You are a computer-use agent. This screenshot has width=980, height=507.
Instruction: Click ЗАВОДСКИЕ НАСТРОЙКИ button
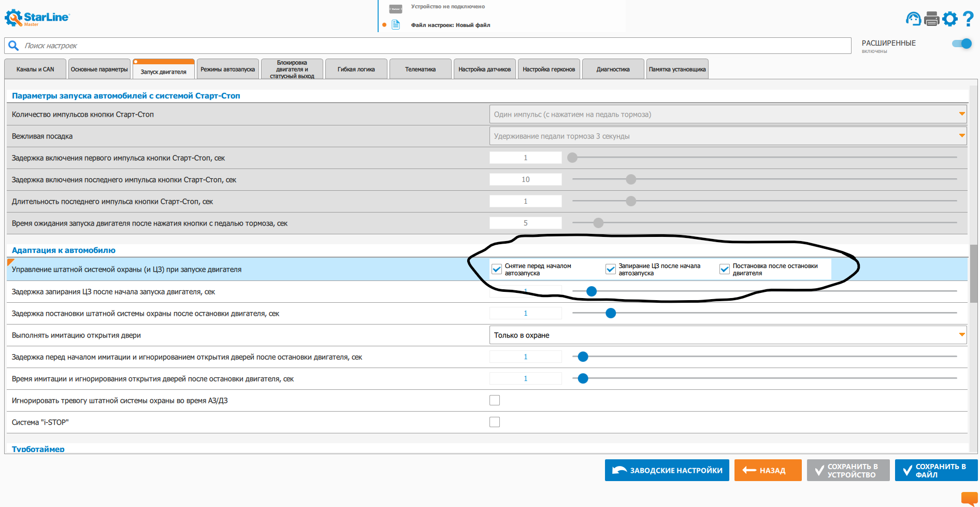(667, 470)
